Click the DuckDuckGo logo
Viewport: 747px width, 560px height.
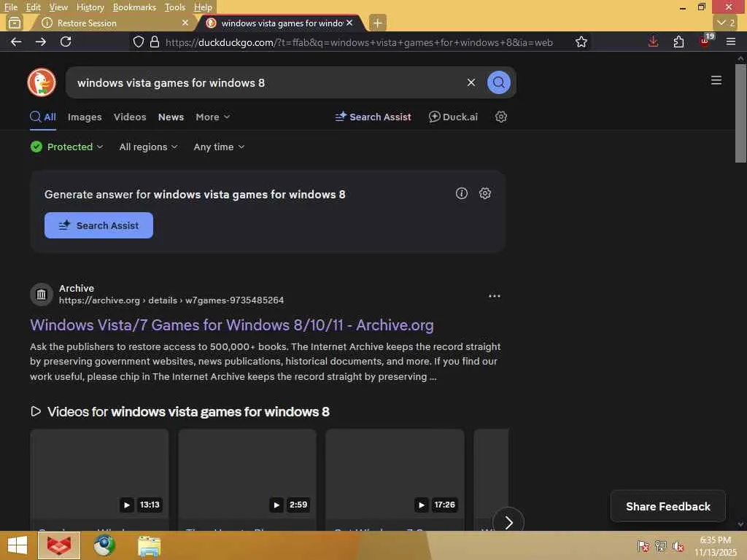42,82
